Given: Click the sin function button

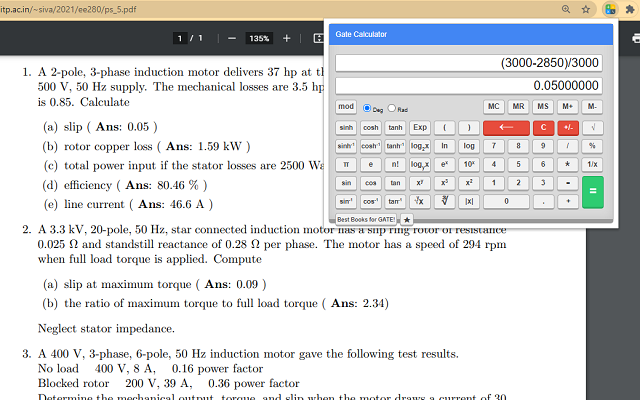Looking at the screenshot, I should coord(346,183).
